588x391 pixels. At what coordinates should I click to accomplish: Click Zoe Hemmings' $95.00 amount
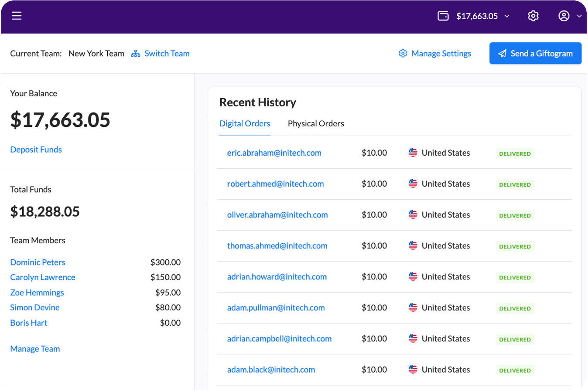[168, 292]
